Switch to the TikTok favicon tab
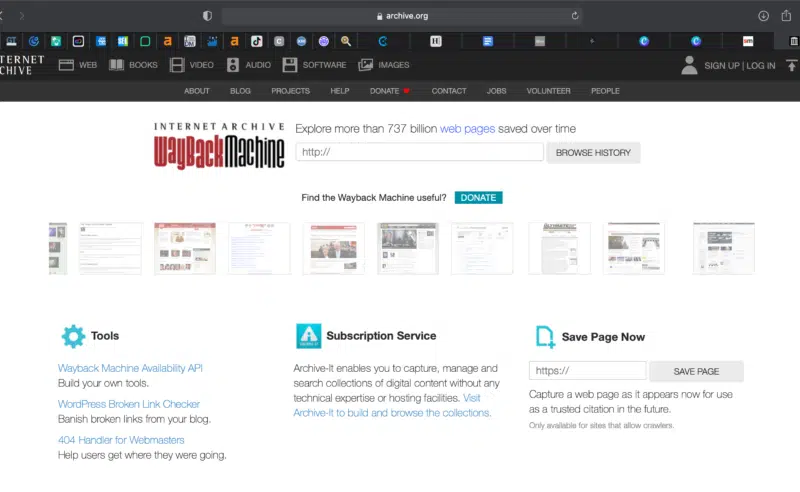Image resolution: width=800 pixels, height=492 pixels. pos(257,41)
